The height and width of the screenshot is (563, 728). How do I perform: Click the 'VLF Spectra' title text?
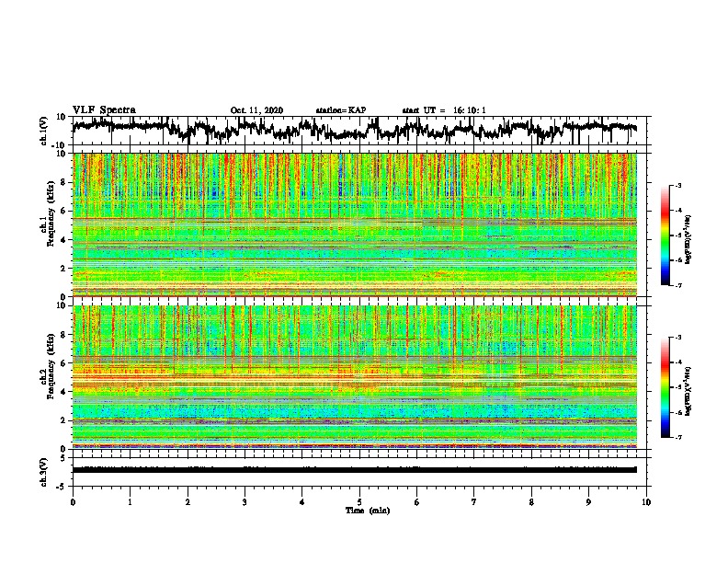(x=104, y=110)
